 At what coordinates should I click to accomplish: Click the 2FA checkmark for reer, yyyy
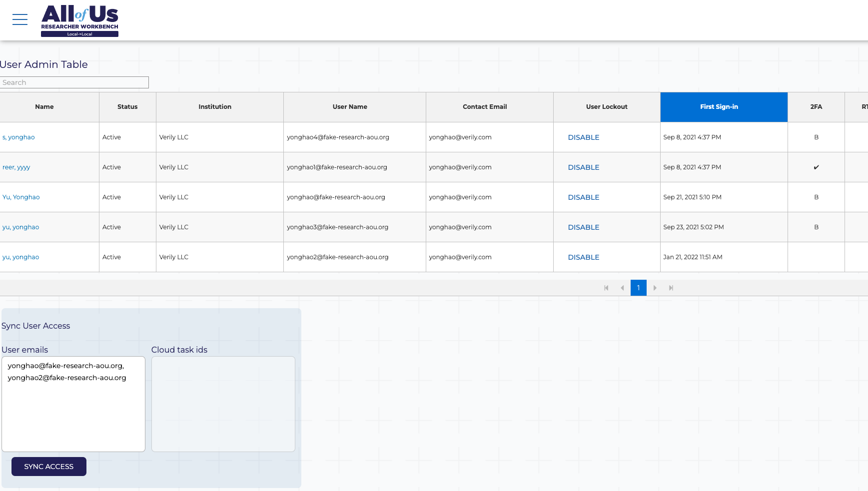tap(816, 167)
